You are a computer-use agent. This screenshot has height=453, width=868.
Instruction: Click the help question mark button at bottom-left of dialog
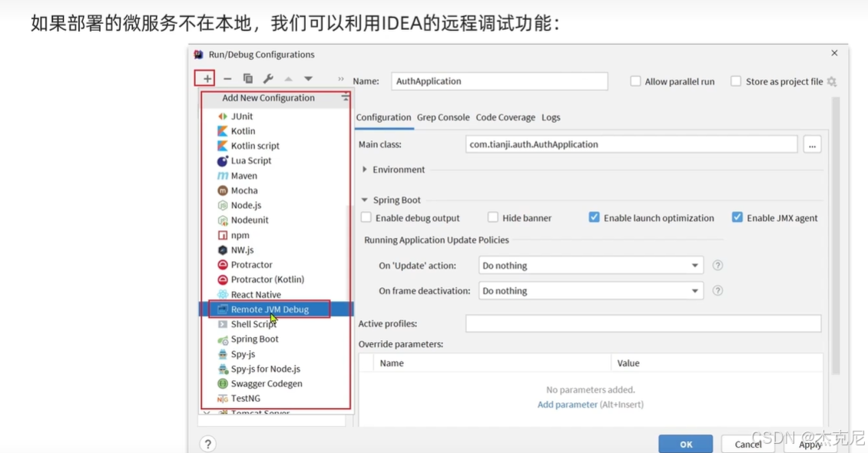coord(207,444)
